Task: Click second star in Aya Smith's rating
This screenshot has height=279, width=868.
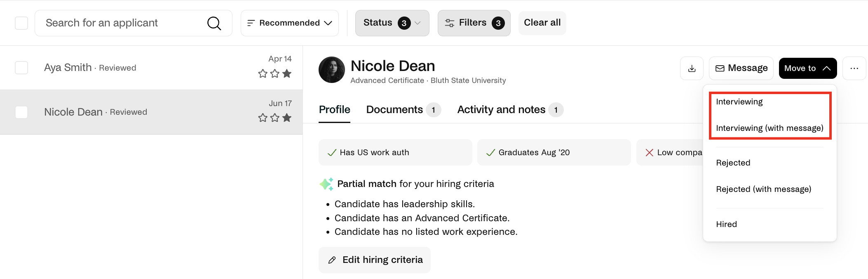Action: (275, 74)
